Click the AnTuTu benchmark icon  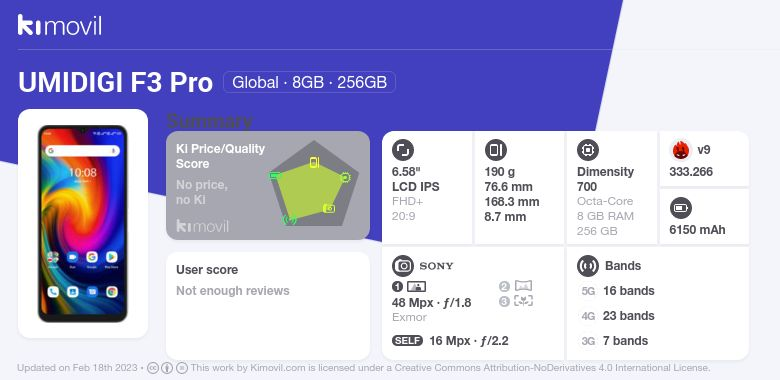(680, 150)
